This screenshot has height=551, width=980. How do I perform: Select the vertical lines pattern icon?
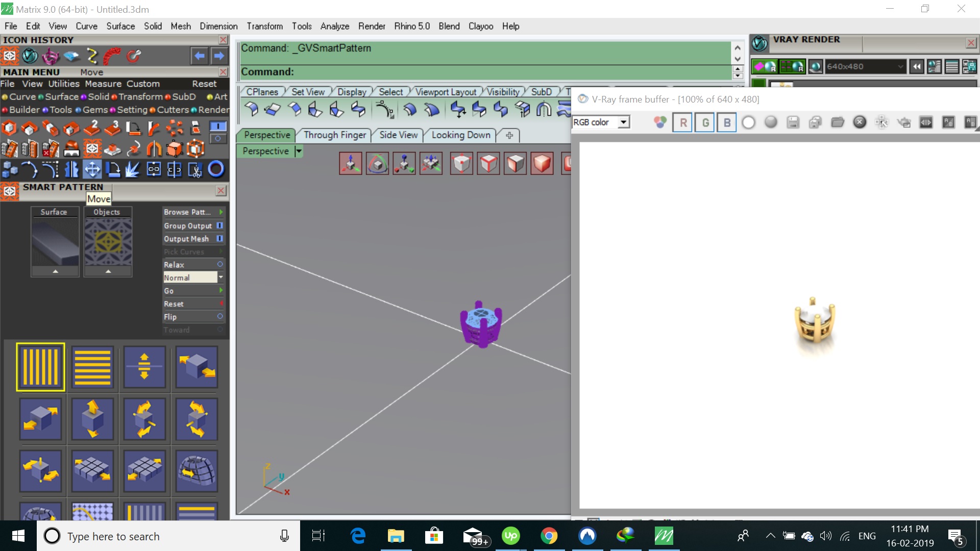40,367
